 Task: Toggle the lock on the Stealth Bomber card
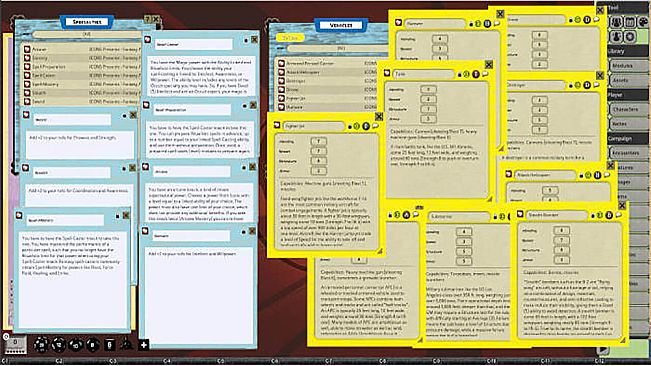point(593,215)
